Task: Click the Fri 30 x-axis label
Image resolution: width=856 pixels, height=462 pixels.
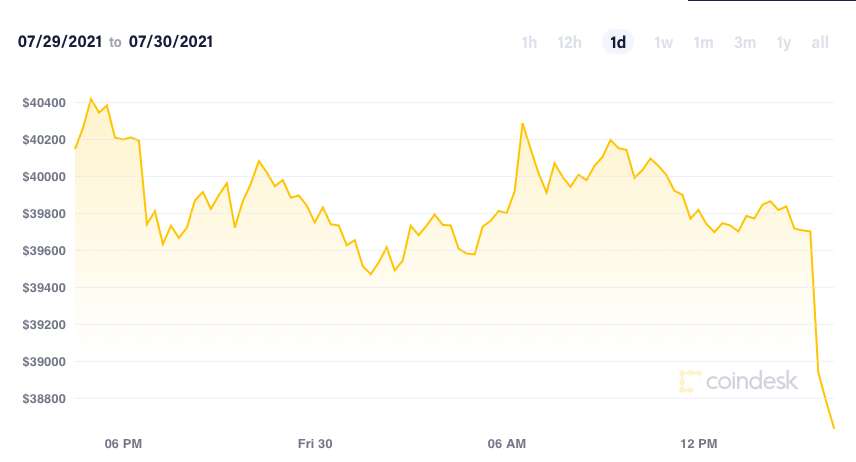Action: pos(315,443)
